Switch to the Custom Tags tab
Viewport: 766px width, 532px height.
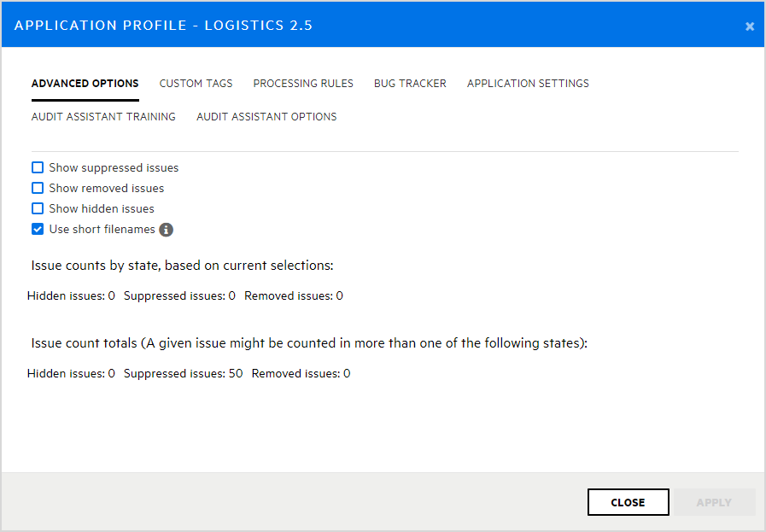tap(196, 84)
